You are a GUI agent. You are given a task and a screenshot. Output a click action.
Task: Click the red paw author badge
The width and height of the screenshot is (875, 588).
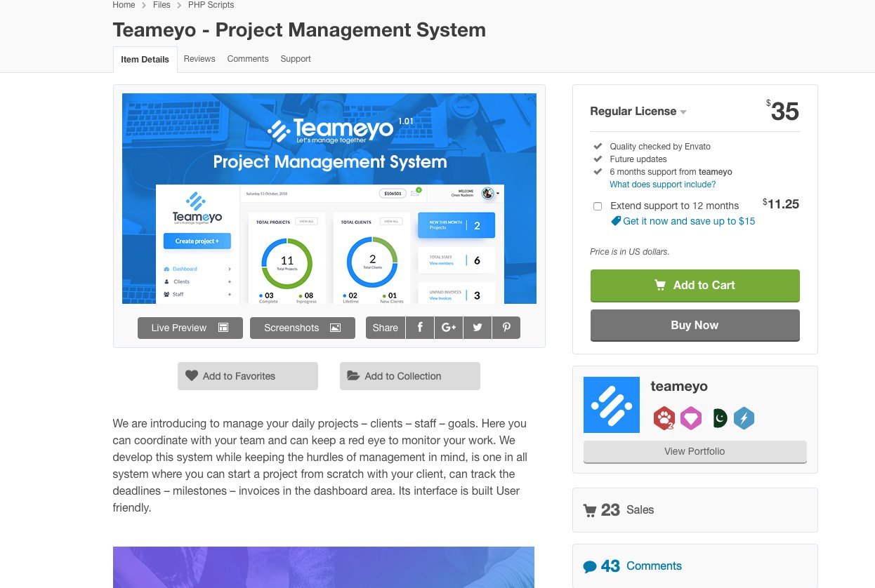coord(664,418)
